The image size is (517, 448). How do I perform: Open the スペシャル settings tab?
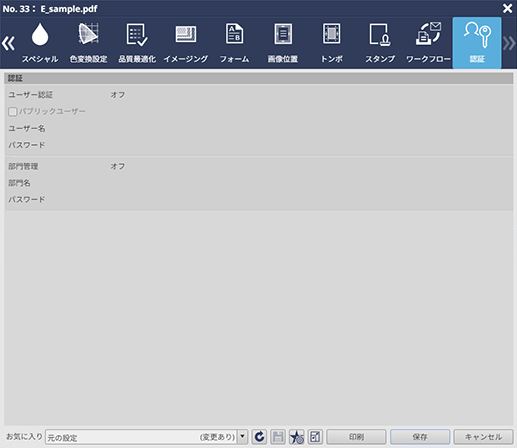tap(40, 43)
